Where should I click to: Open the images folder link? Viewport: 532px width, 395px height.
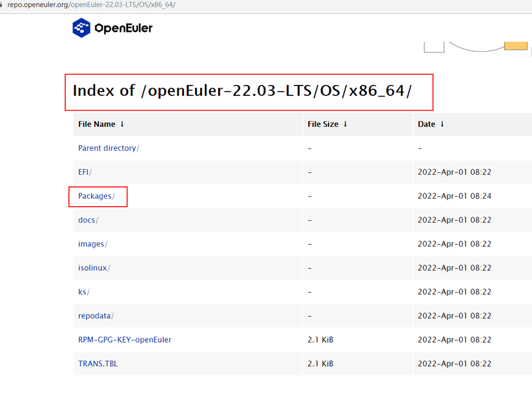point(93,244)
